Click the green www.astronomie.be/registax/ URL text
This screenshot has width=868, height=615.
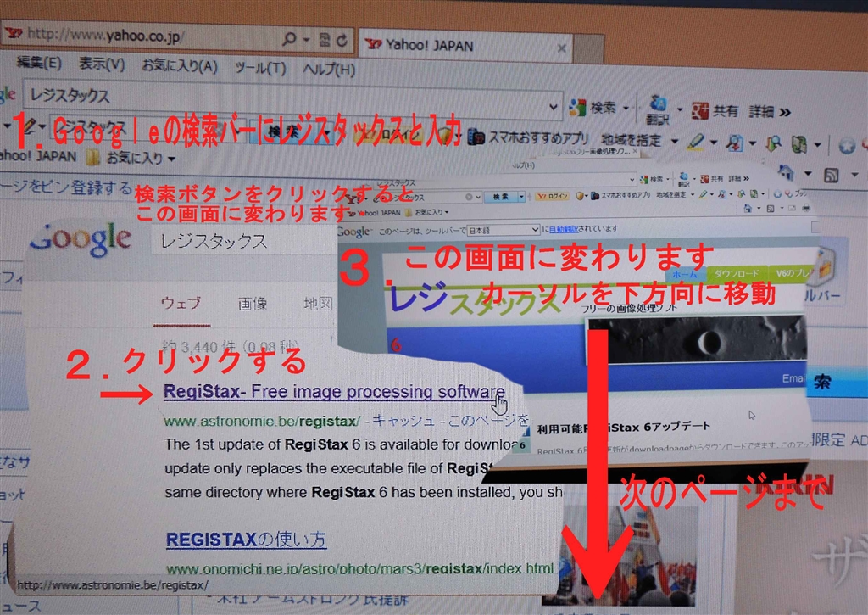pyautogui.click(x=263, y=422)
